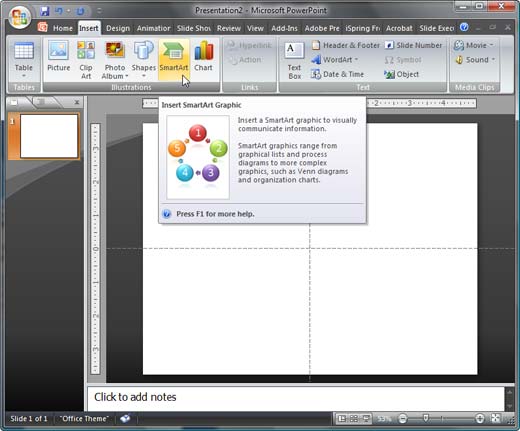Redo action in Quick Access toolbar
Viewport: 520px width, 431px height.
[80, 11]
